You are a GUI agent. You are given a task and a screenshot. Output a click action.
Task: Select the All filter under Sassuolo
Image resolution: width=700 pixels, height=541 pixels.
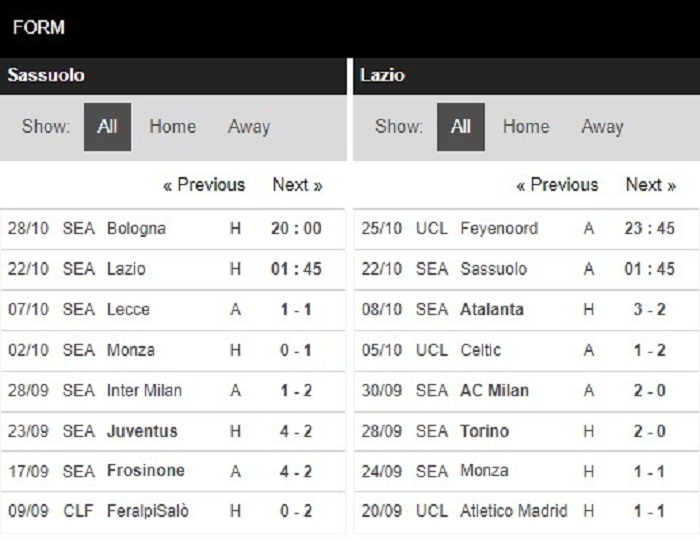tap(107, 127)
